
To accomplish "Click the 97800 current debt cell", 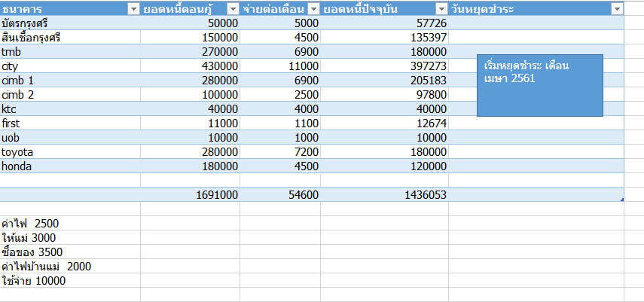I will coord(384,95).
